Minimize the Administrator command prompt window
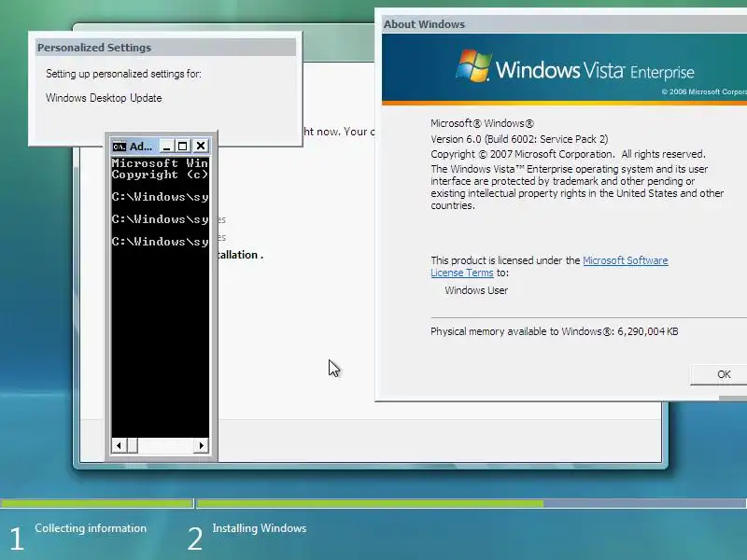 click(166, 146)
